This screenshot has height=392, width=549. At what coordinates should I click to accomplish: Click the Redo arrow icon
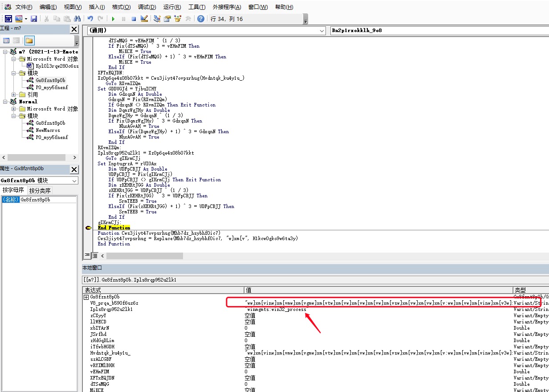pos(100,19)
